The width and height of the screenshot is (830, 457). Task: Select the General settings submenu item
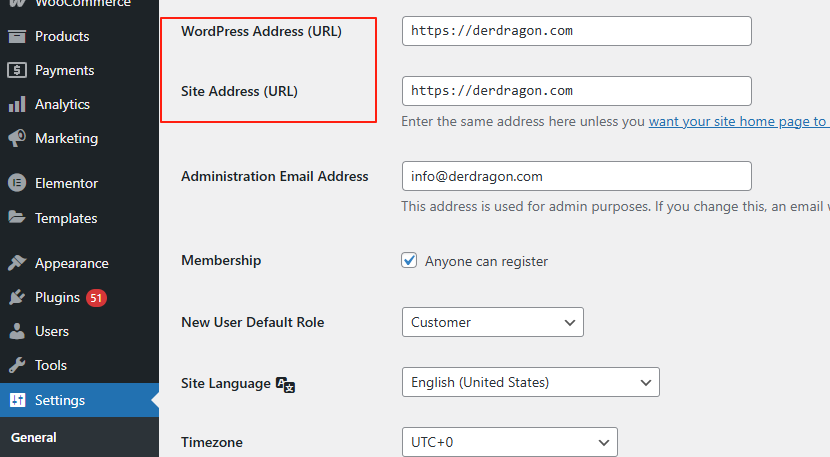[x=34, y=437]
